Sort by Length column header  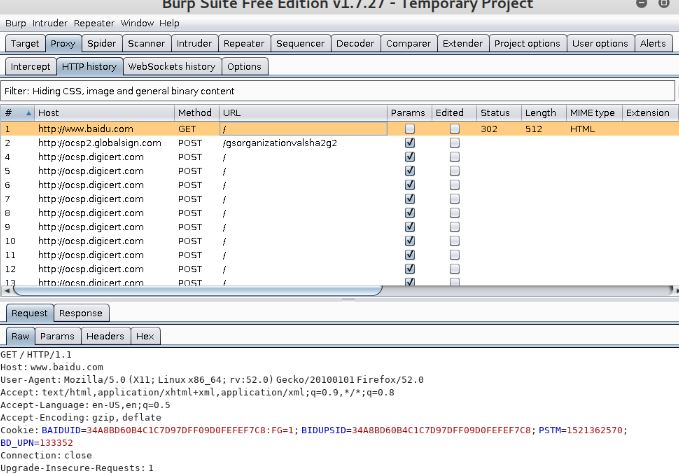544,113
